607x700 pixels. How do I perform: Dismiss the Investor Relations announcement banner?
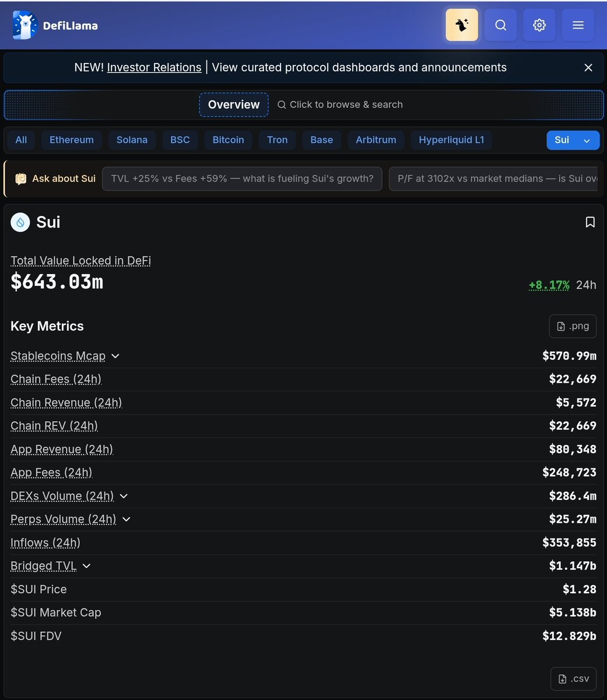click(588, 68)
